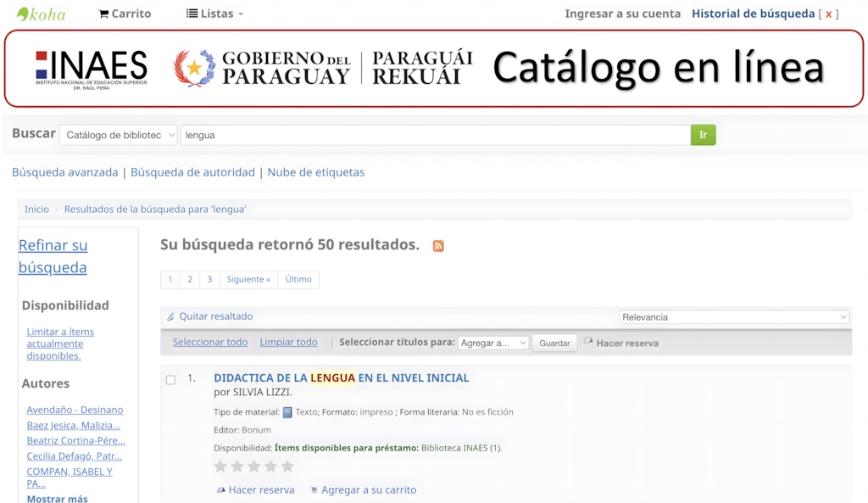Open Búsqueda de autoridad

point(192,172)
